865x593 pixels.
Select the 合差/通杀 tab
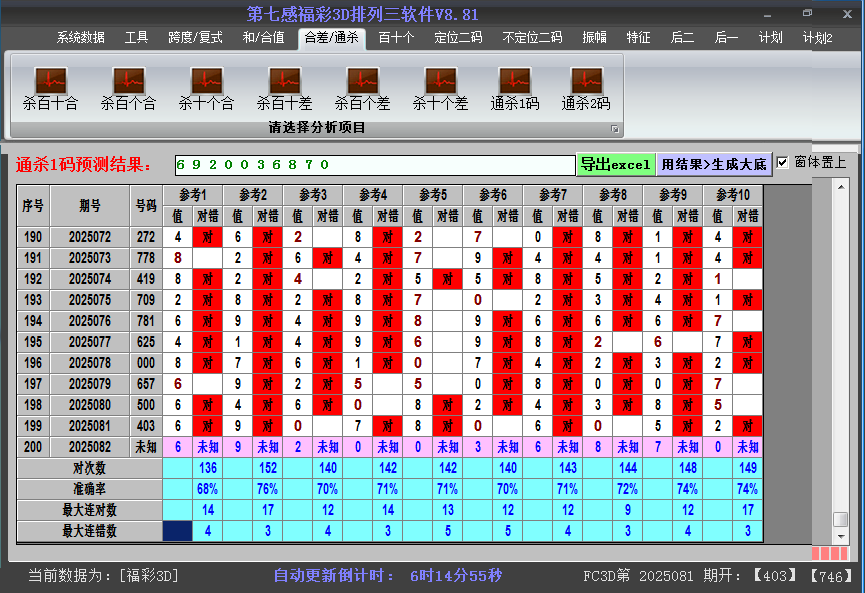point(332,38)
